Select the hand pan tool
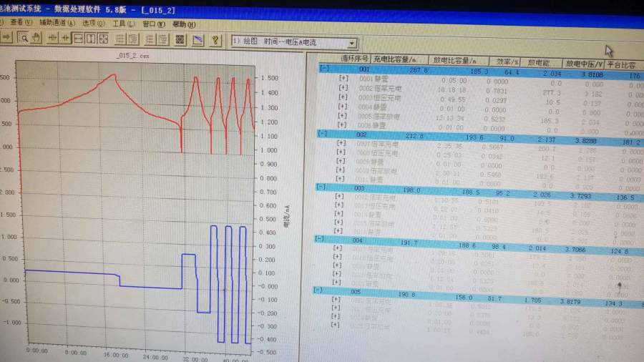This screenshot has width=644, height=362. click(36, 38)
